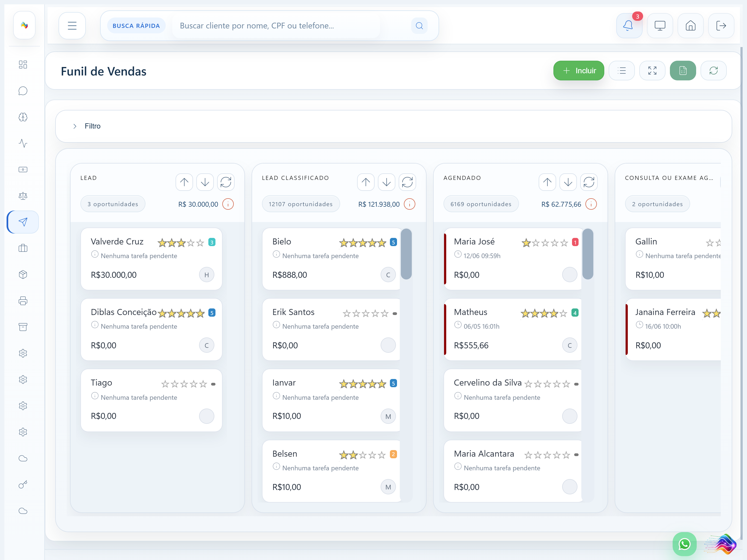Image resolution: width=747 pixels, height=560 pixels.
Task: Open the Valverde Cruz opportunity card
Action: [151, 259]
